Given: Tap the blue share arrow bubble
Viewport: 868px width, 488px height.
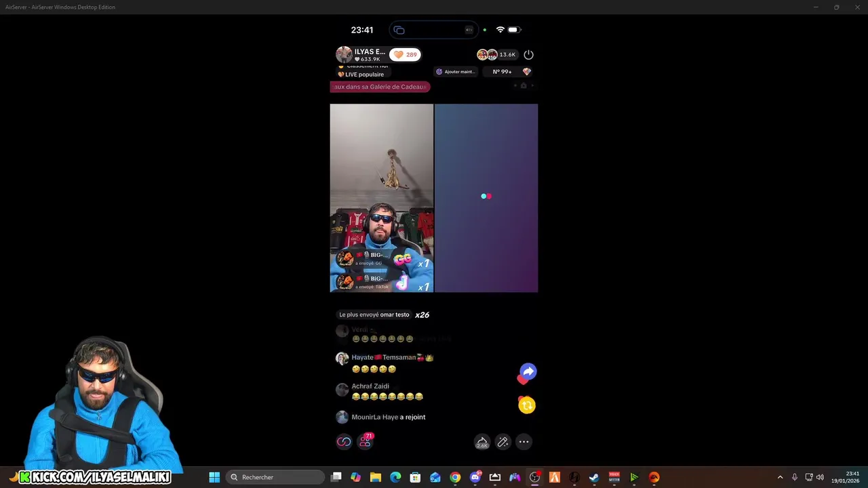Looking at the screenshot, I should click(528, 371).
